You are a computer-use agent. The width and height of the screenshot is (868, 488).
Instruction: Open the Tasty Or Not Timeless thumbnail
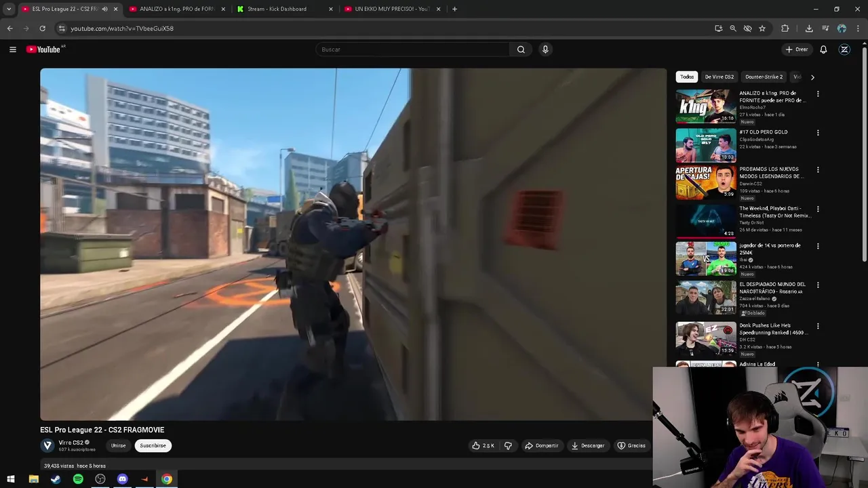click(x=706, y=221)
